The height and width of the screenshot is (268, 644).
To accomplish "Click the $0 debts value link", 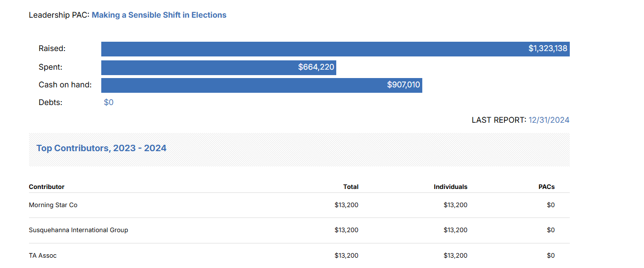I will point(109,103).
